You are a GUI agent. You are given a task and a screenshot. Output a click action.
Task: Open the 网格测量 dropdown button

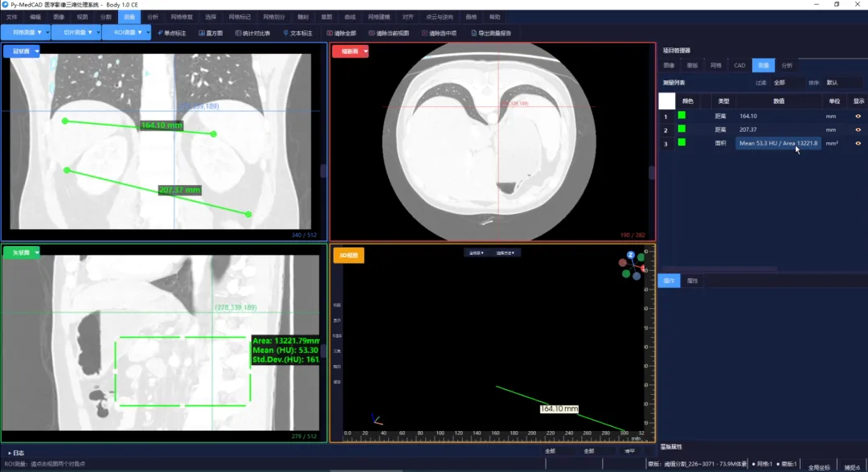[x=26, y=33]
